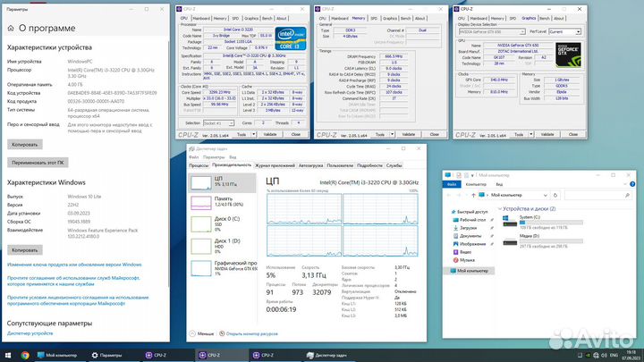The height and width of the screenshot is (362, 644).
Task: Open the Windows Start menu
Action: click(x=8, y=355)
